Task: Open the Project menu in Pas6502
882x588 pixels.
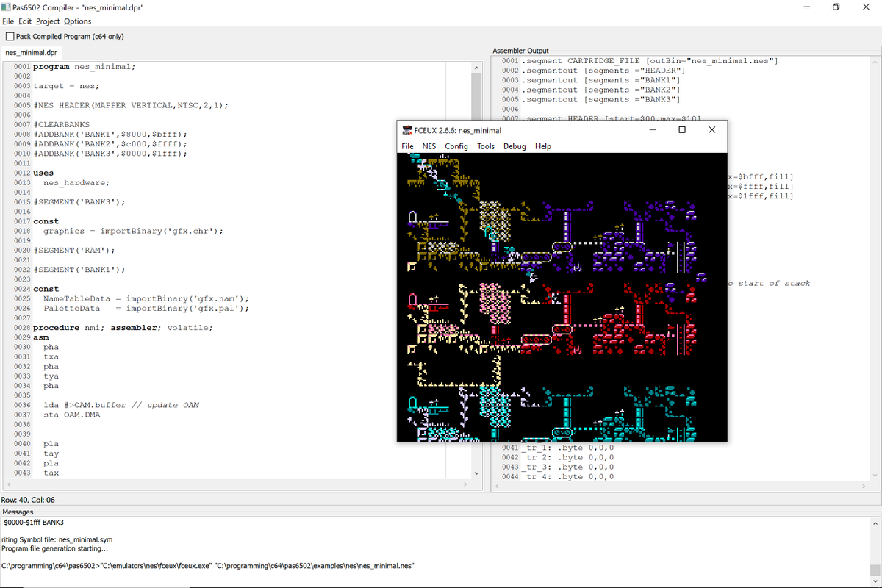Action: pos(47,21)
